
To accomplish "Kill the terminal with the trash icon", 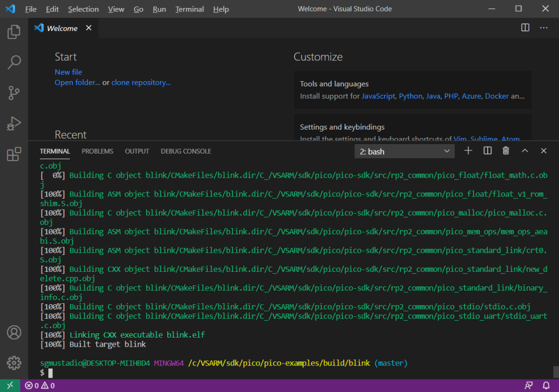I will pos(506,150).
